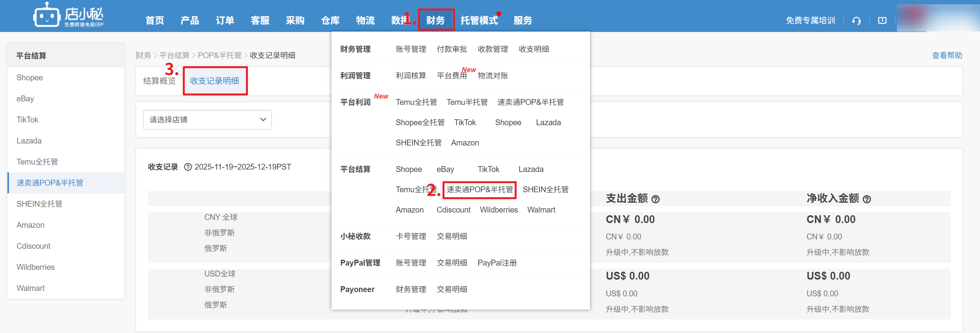Open the 托管模式 navigation menu
The height and width of the screenshot is (333, 980).
pos(479,20)
